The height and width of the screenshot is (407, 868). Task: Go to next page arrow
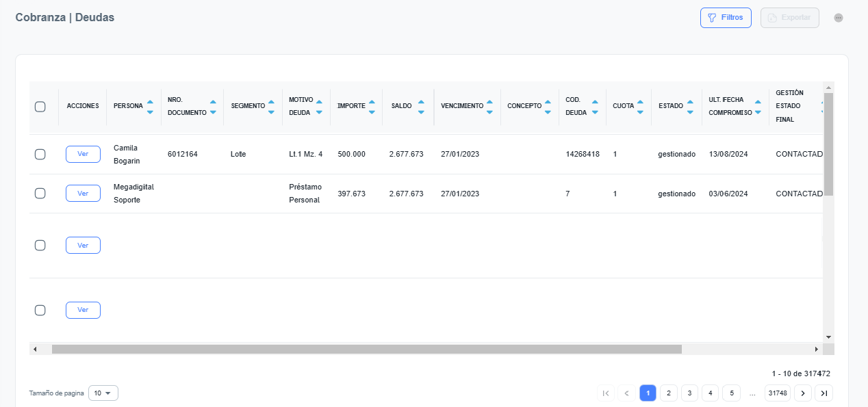click(x=803, y=393)
